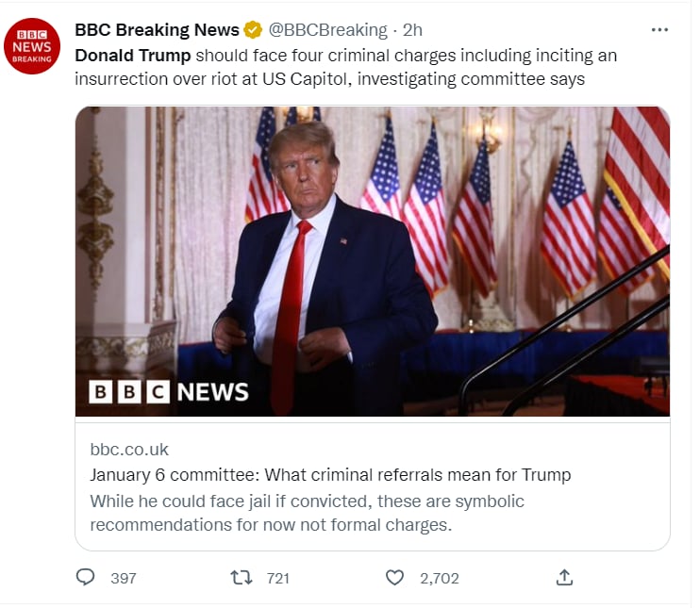Open the article preview image with flags
This screenshot has height=608, width=700.
tap(373, 261)
